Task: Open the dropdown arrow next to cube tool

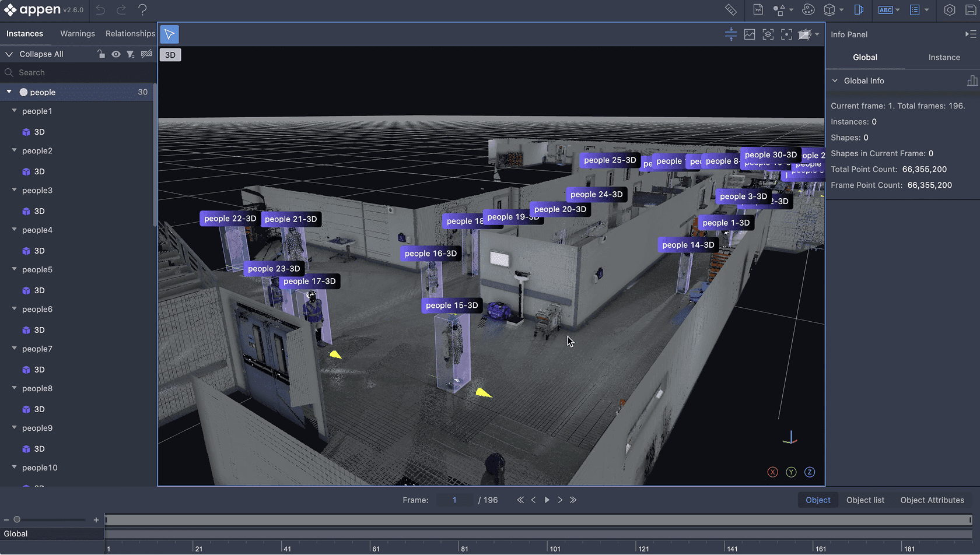Action: coord(841,10)
